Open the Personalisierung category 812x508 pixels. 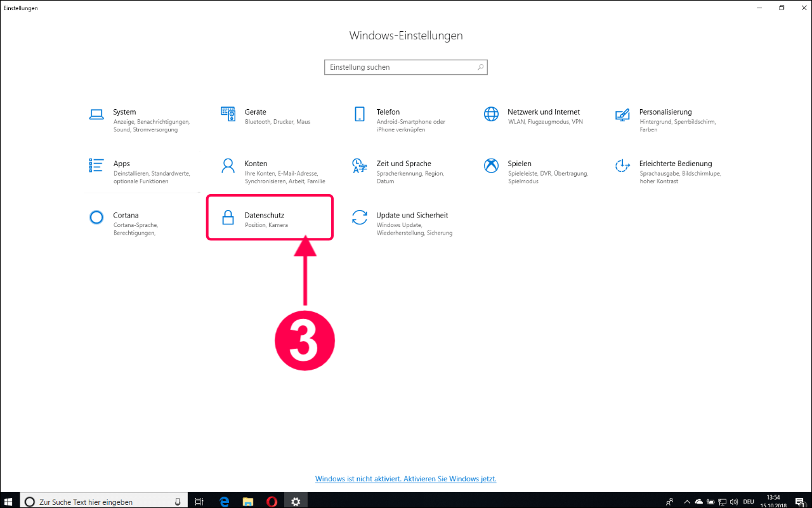point(665,120)
